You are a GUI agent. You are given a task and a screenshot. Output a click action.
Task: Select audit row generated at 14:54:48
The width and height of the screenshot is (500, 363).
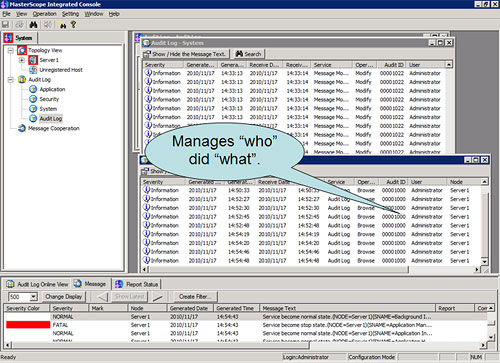click(x=312, y=261)
